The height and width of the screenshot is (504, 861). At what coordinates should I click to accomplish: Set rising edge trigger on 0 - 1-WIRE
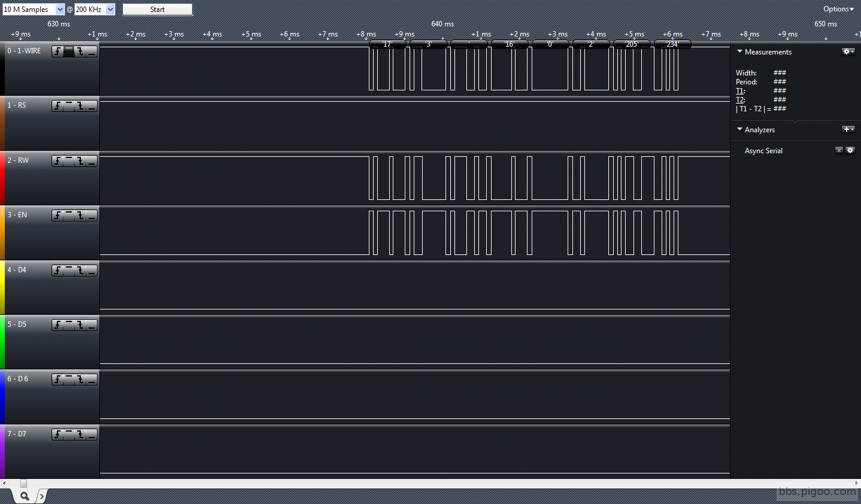[x=57, y=51]
